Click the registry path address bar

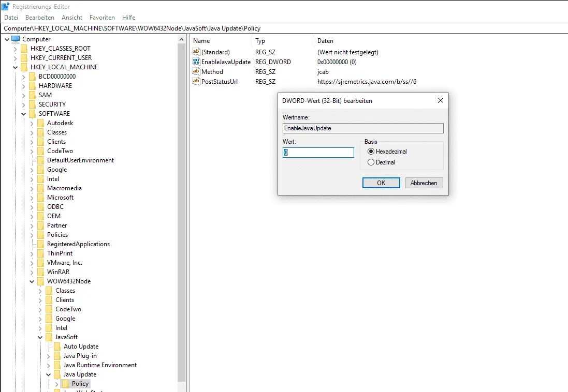click(284, 28)
